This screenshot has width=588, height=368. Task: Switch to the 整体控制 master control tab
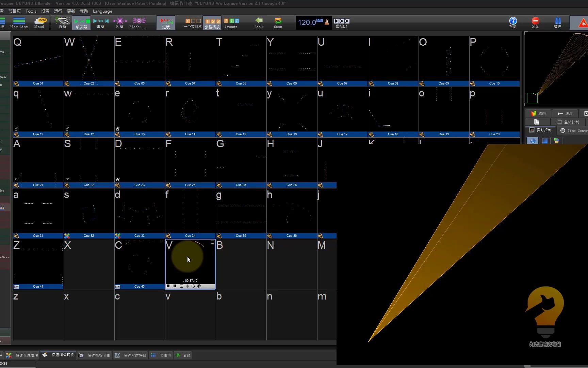tap(568, 122)
